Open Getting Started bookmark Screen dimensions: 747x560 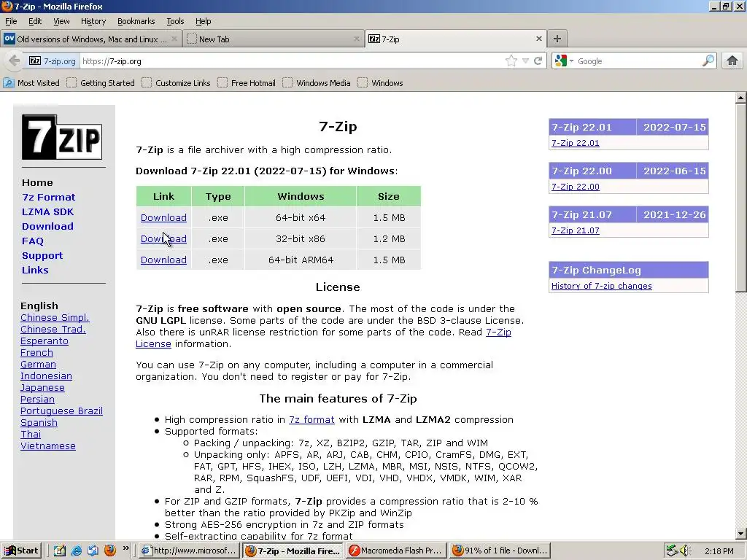pos(101,83)
